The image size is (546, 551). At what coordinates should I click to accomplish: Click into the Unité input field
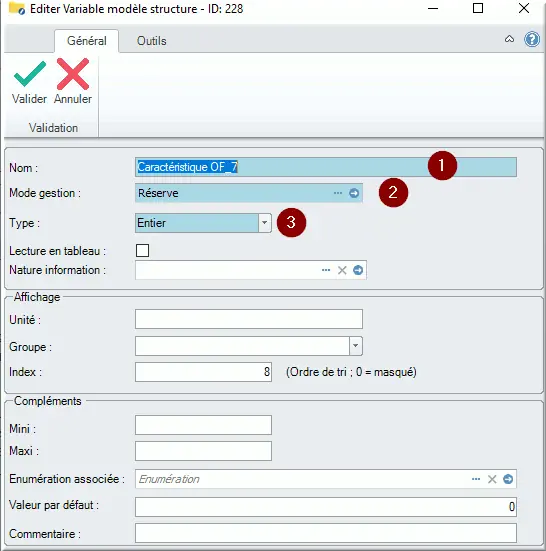point(249,319)
